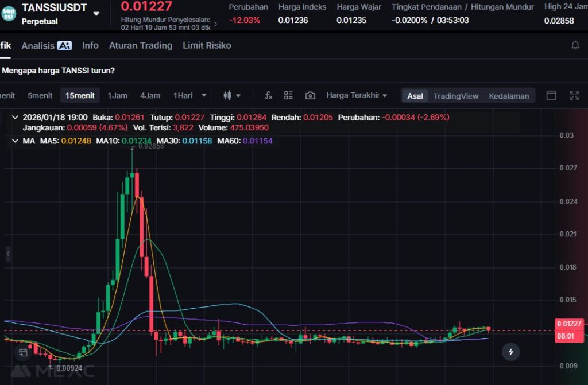The height and width of the screenshot is (385, 588).
Task: Select the Asal chart mode
Action: click(415, 96)
